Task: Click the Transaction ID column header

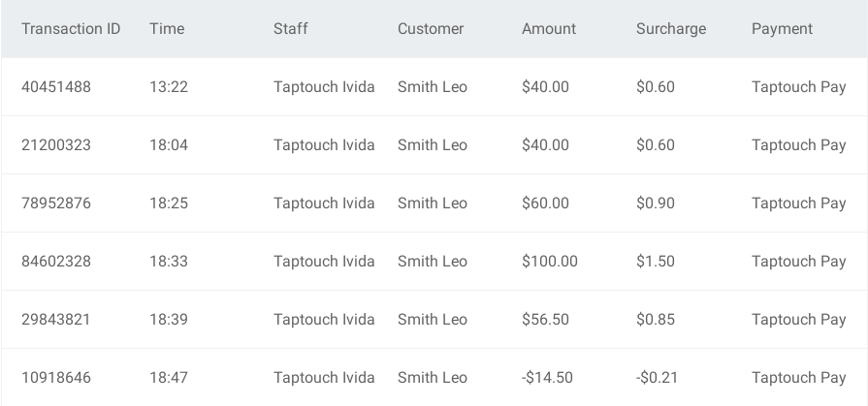Action: (x=71, y=29)
